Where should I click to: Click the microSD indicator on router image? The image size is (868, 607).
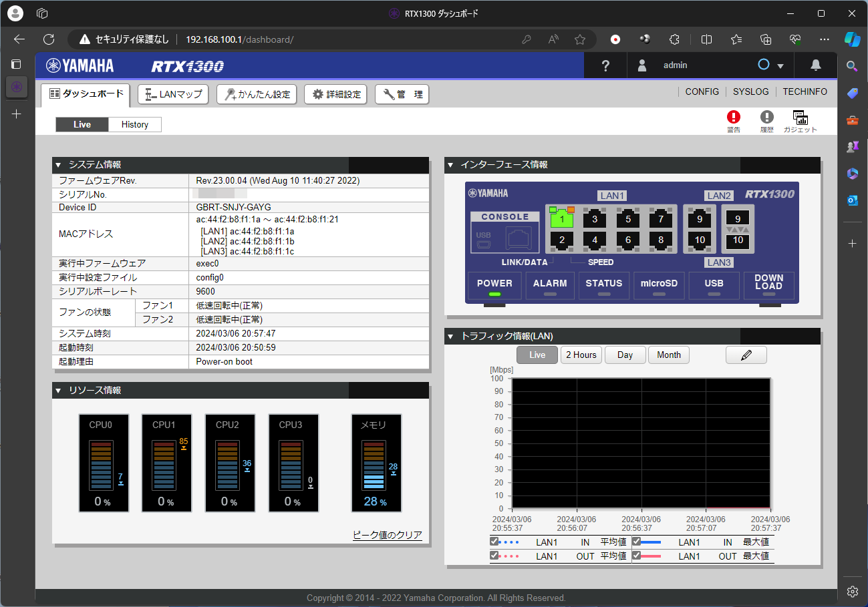(660, 286)
